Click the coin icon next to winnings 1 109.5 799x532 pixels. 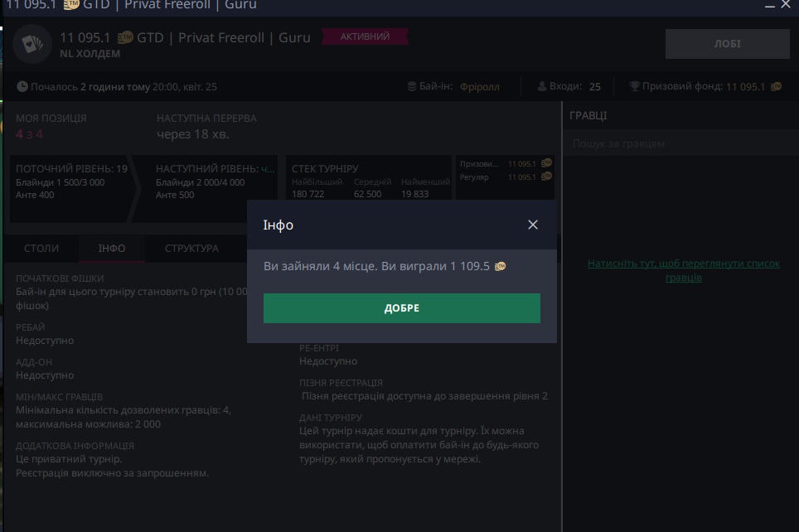pyautogui.click(x=500, y=267)
